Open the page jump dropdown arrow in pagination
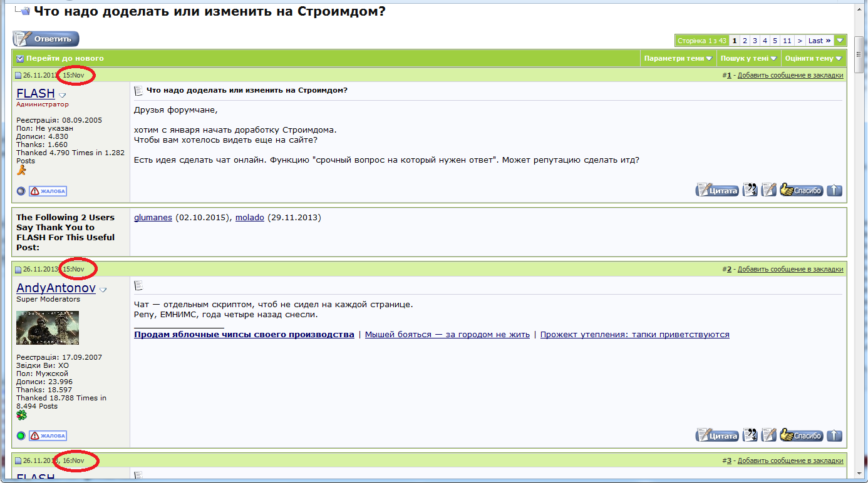868x483 pixels. (840, 41)
